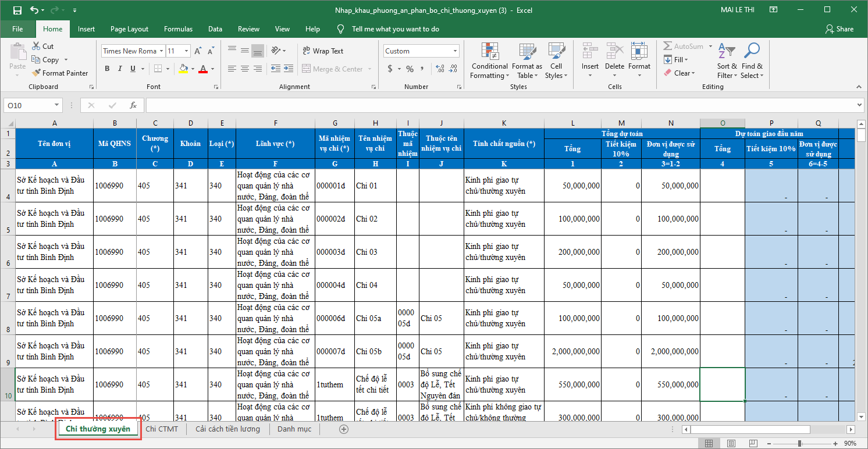Add a new sheet with plus icon
The image size is (868, 449).
pos(344,429)
